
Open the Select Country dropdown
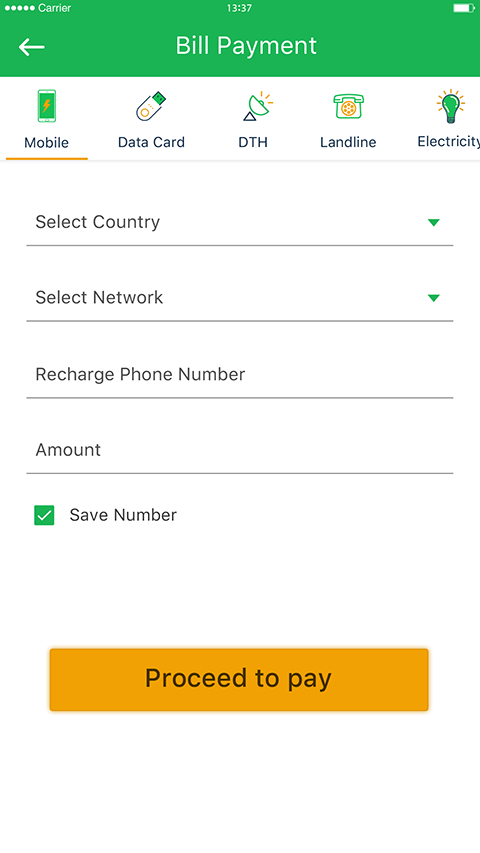point(240,222)
